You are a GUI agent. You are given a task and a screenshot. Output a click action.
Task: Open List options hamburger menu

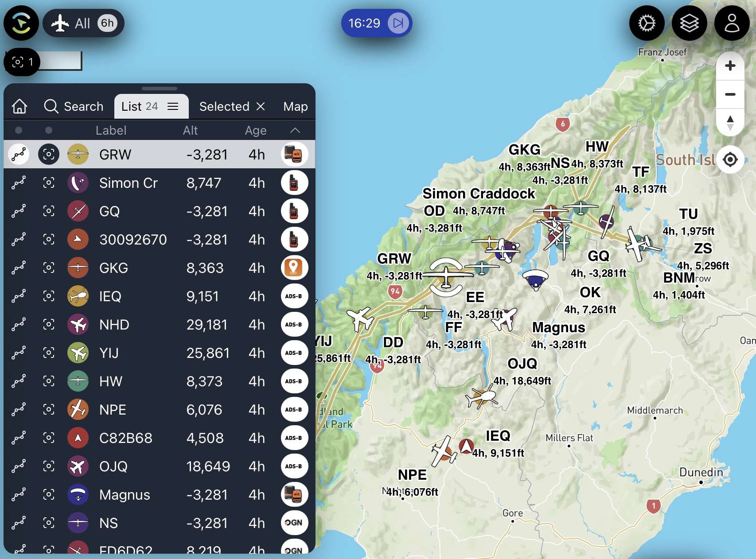173,106
